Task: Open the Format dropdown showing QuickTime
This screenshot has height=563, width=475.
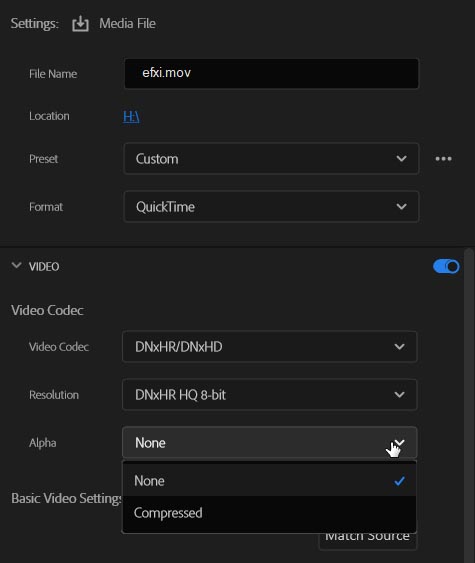Action: 271,207
